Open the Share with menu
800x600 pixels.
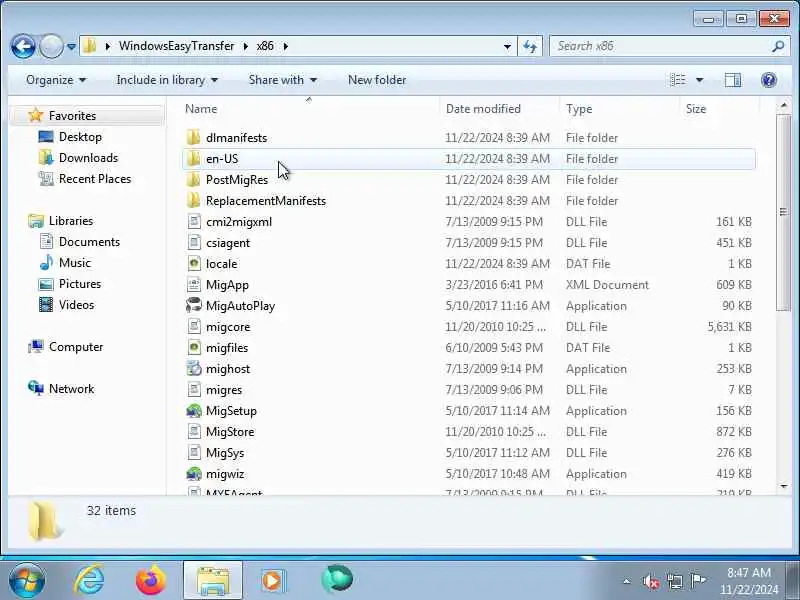(x=282, y=80)
